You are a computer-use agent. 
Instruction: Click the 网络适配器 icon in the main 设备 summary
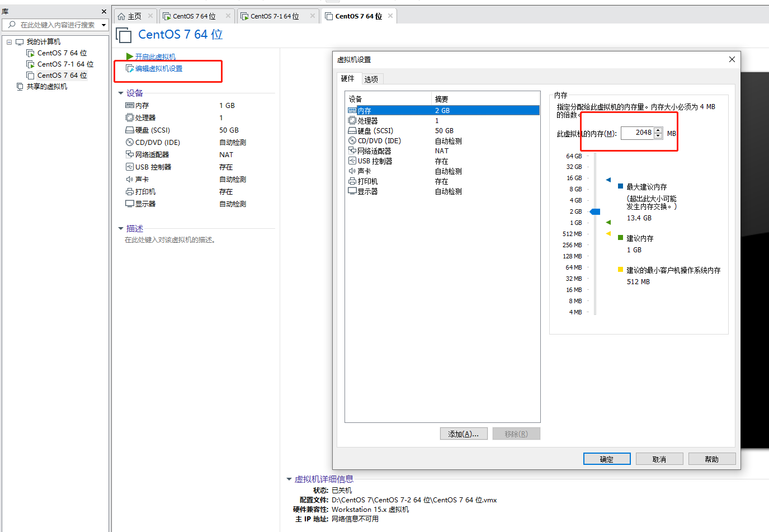click(130, 154)
